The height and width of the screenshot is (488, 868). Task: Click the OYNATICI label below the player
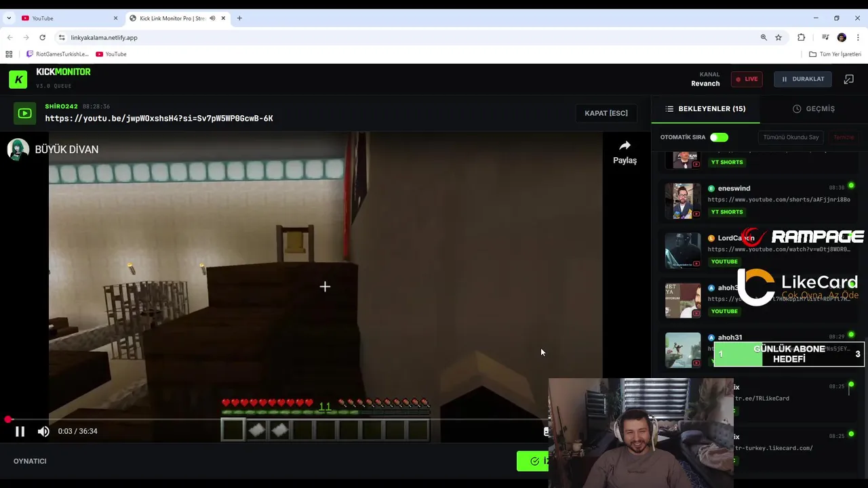(30, 461)
